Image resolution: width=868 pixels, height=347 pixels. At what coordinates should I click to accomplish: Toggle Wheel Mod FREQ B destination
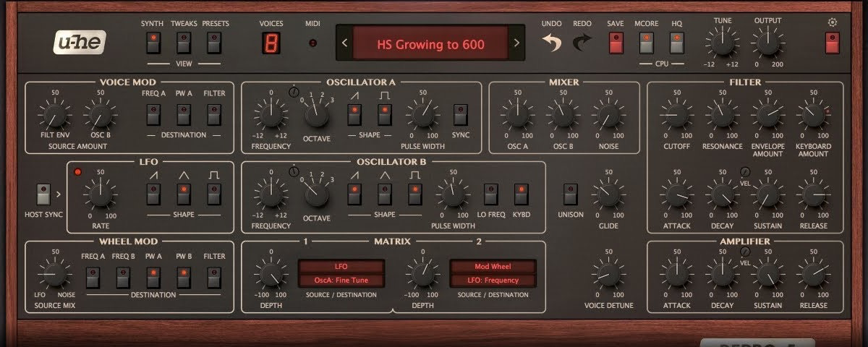tap(123, 276)
